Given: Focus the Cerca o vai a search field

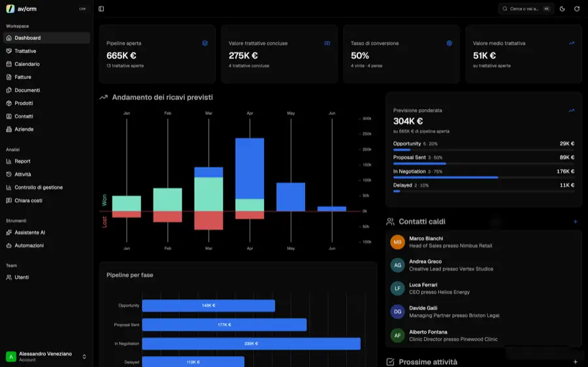Looking at the screenshot, I should point(526,8).
